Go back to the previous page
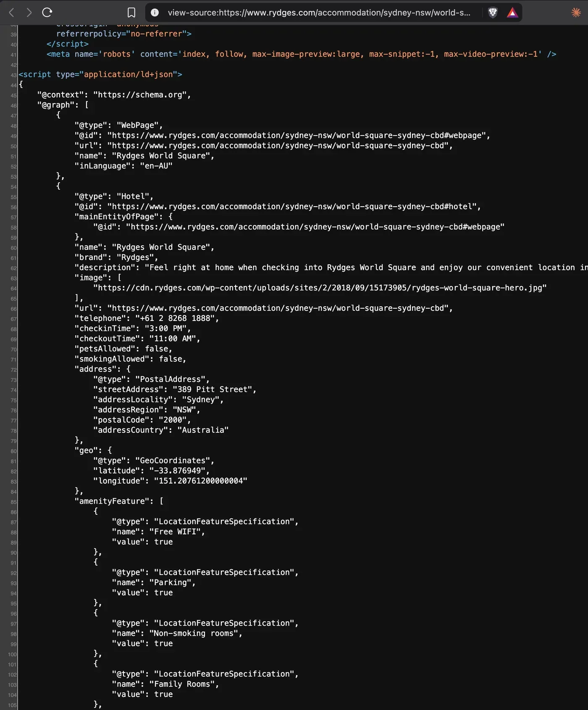This screenshot has height=710, width=588. click(x=12, y=13)
